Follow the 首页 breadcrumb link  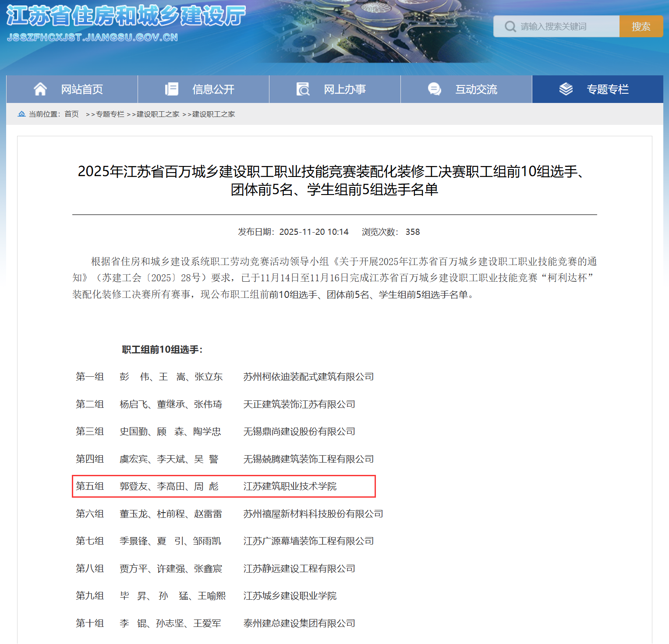coord(71,114)
